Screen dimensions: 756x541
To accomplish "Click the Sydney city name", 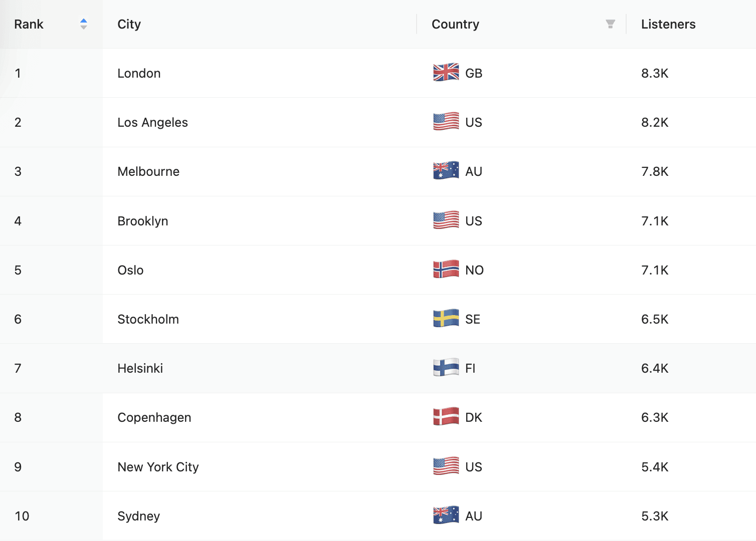I will (138, 516).
